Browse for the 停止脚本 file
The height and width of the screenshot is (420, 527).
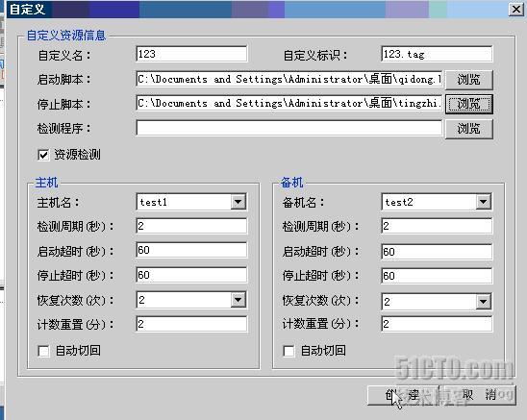pos(469,104)
